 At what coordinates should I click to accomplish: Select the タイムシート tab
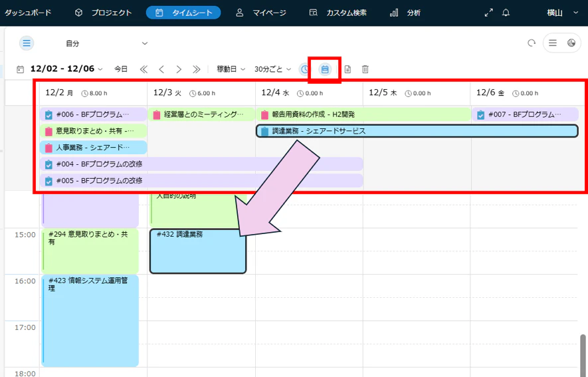coord(183,13)
